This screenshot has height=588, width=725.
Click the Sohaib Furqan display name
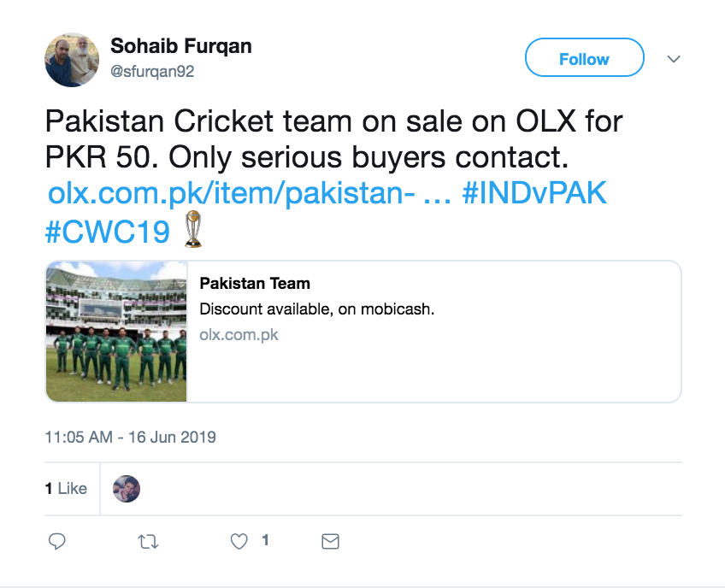[181, 46]
